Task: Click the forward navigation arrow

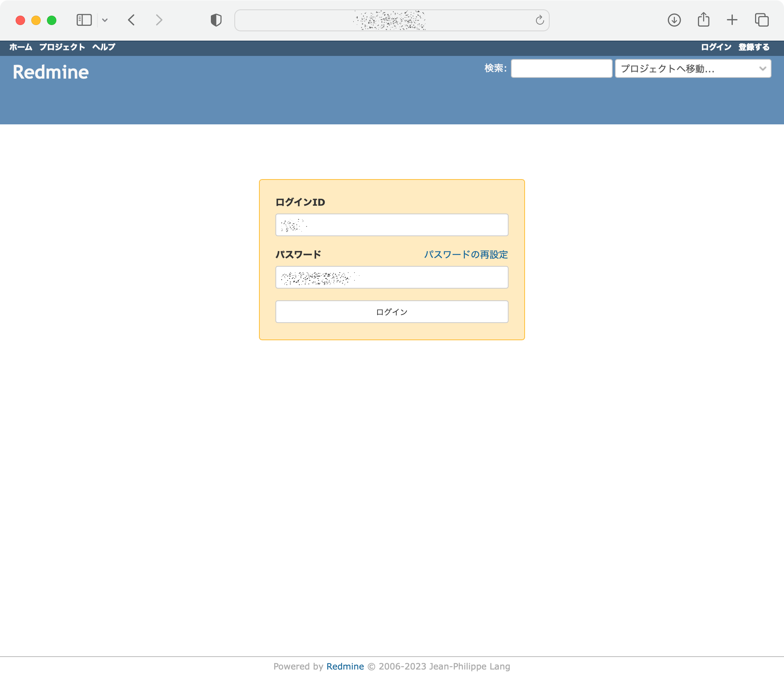Action: (158, 20)
